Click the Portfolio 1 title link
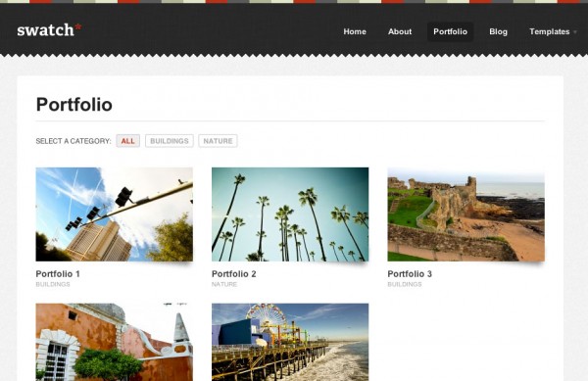 click(58, 274)
